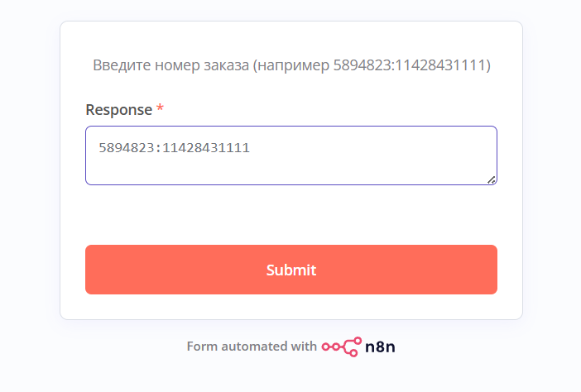Focus the Response text area
Viewport: 581px width, 392px height.
tap(291, 155)
